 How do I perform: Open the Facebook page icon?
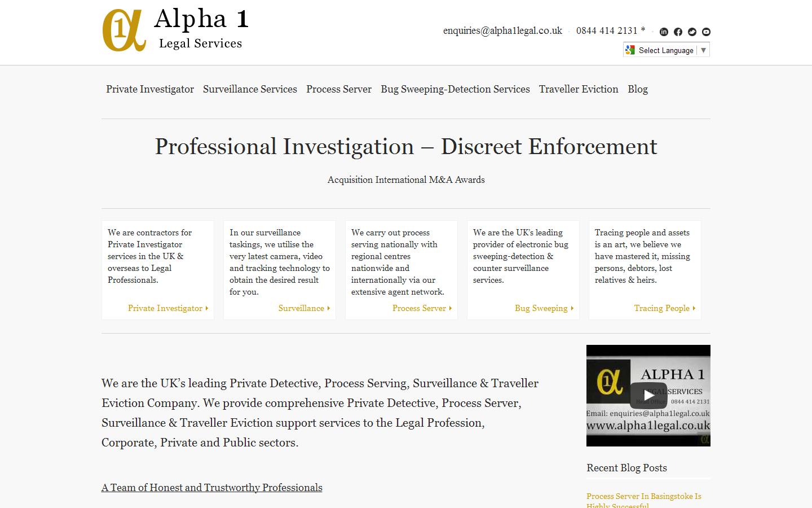click(678, 32)
